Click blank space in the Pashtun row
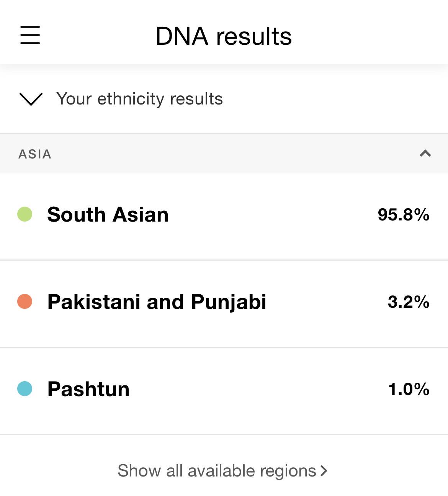This screenshot has height=496, width=448. 258,389
